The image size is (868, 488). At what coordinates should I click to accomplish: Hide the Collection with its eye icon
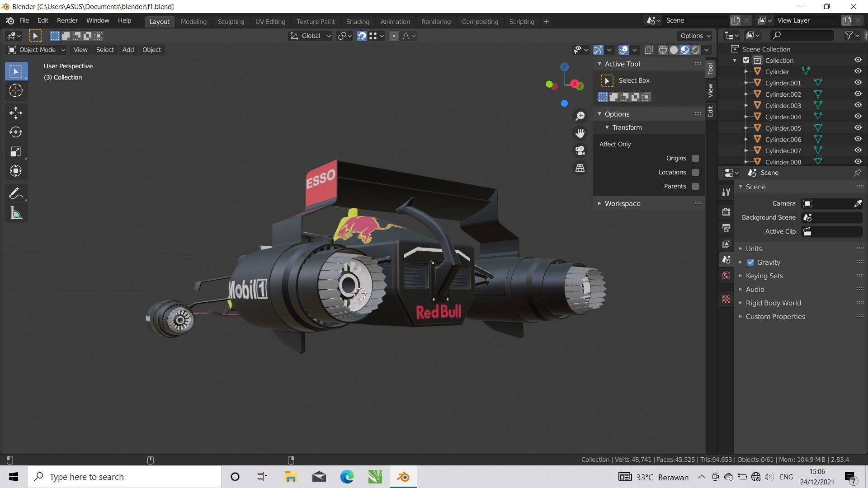point(858,60)
